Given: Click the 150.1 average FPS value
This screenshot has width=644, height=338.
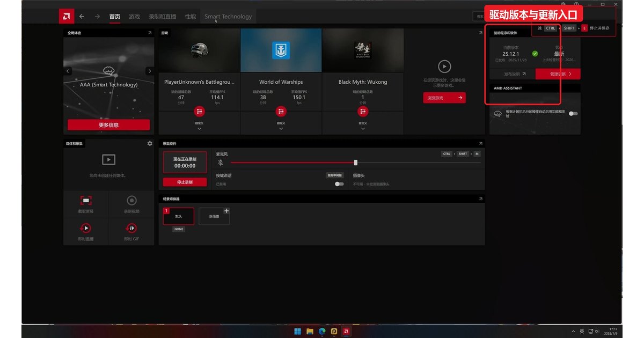Looking at the screenshot, I should 299,98.
